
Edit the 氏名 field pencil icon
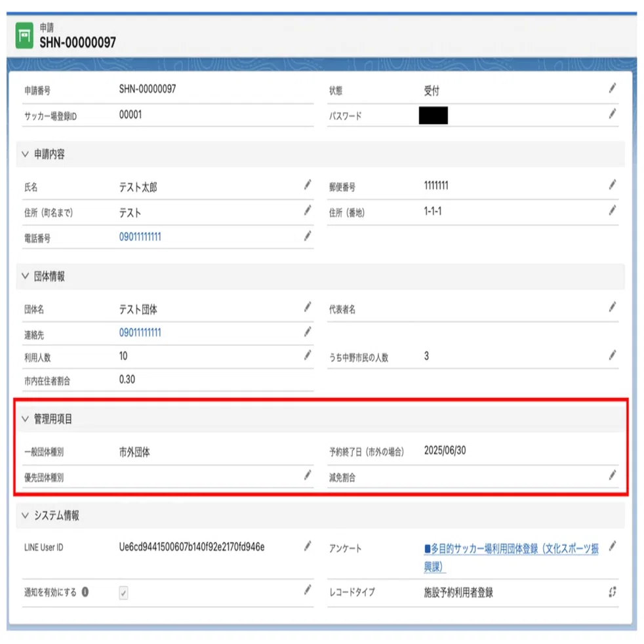(x=308, y=185)
